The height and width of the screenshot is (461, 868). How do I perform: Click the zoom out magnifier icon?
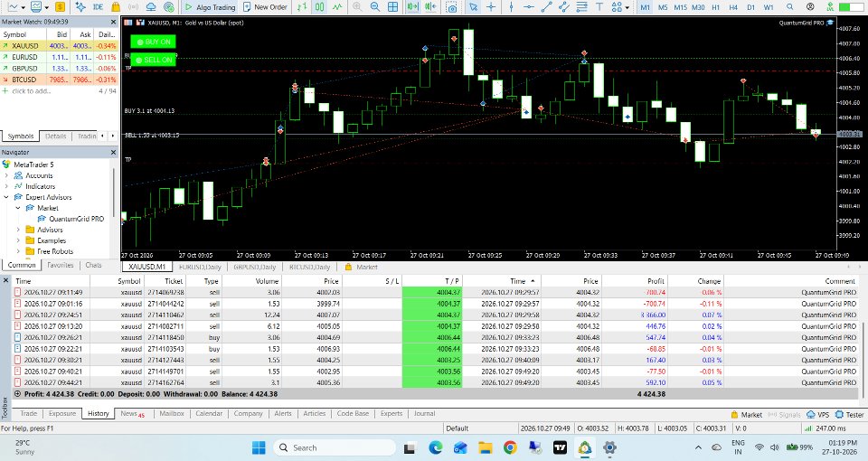coord(374,7)
